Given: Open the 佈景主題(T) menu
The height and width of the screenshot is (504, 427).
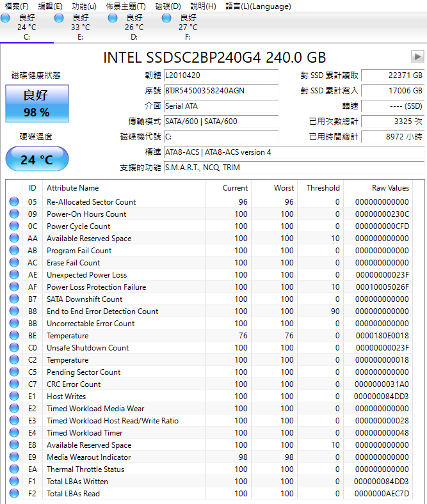Looking at the screenshot, I should tap(125, 6).
